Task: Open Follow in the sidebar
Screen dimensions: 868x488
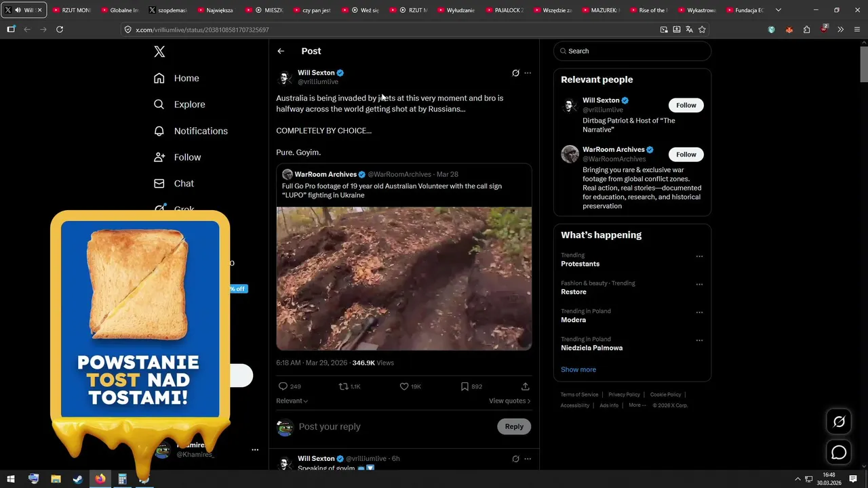Action: coord(177,157)
